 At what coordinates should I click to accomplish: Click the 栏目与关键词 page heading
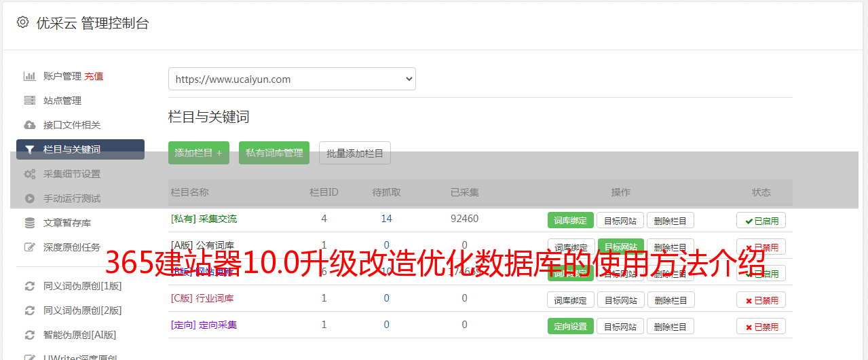(209, 117)
